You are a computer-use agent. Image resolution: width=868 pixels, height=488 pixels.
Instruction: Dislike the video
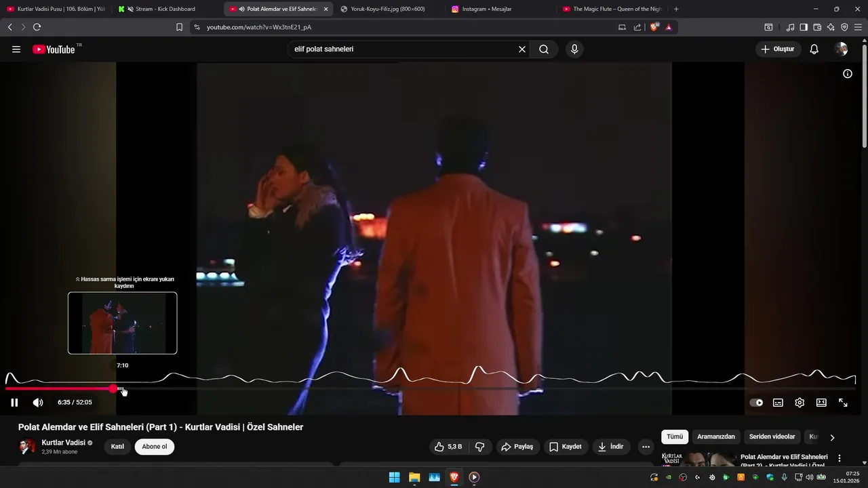tap(480, 447)
